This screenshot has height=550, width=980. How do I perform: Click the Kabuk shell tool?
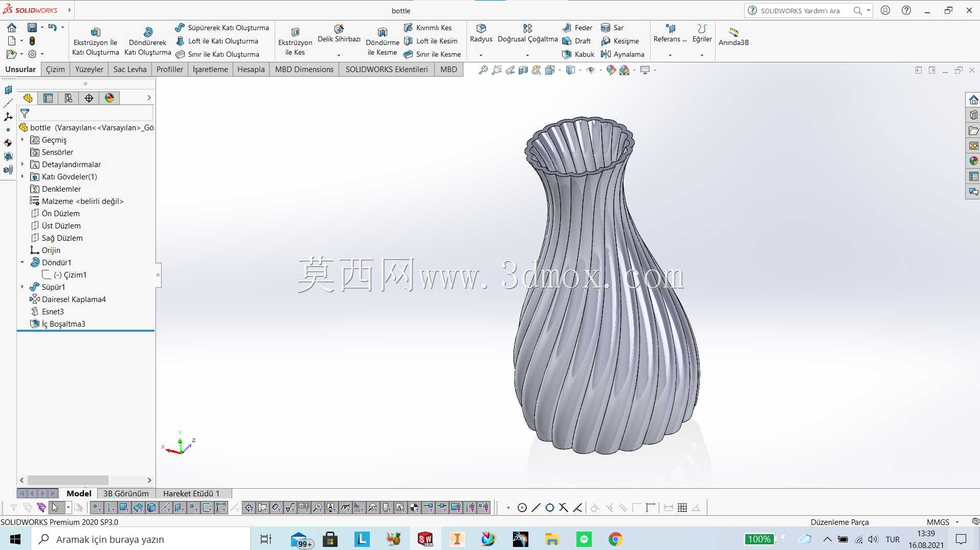(578, 54)
